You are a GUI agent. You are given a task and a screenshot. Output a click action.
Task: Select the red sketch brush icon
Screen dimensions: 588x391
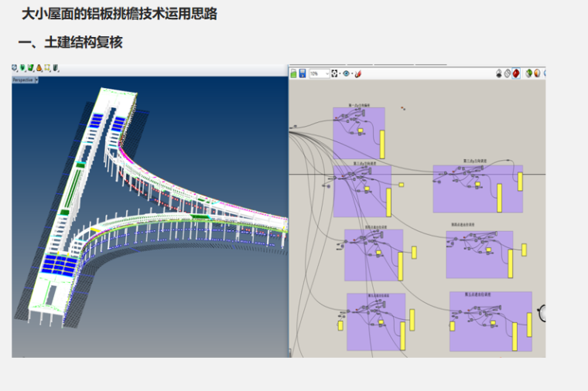coord(359,73)
